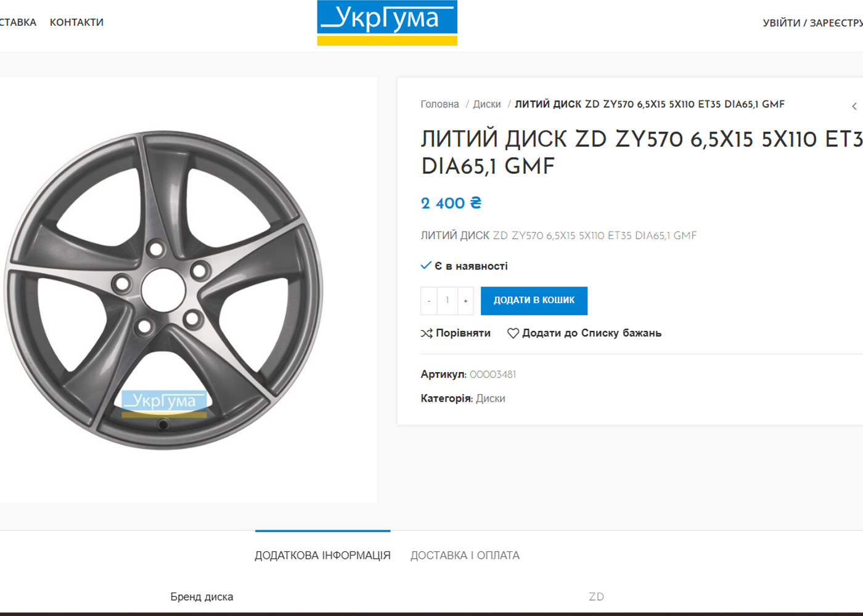Click Диски category link under Категорія
The image size is (863, 616).
[490, 399]
